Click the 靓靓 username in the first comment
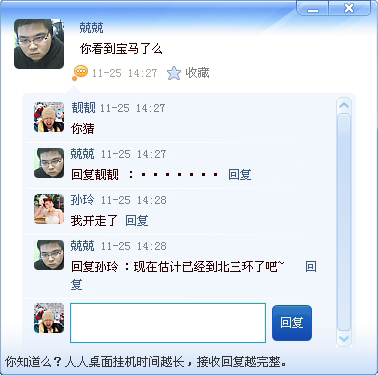This screenshot has width=378, height=375. pyautogui.click(x=83, y=108)
